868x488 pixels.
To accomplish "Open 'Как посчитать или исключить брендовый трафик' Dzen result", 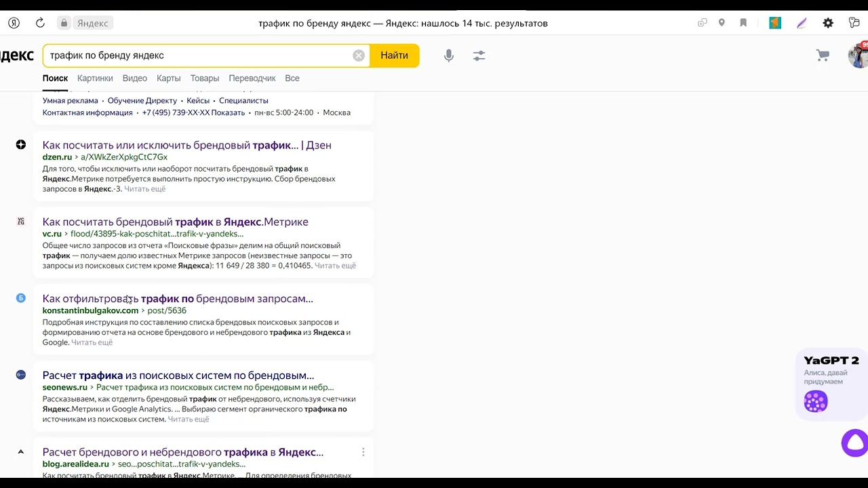I will click(x=187, y=145).
